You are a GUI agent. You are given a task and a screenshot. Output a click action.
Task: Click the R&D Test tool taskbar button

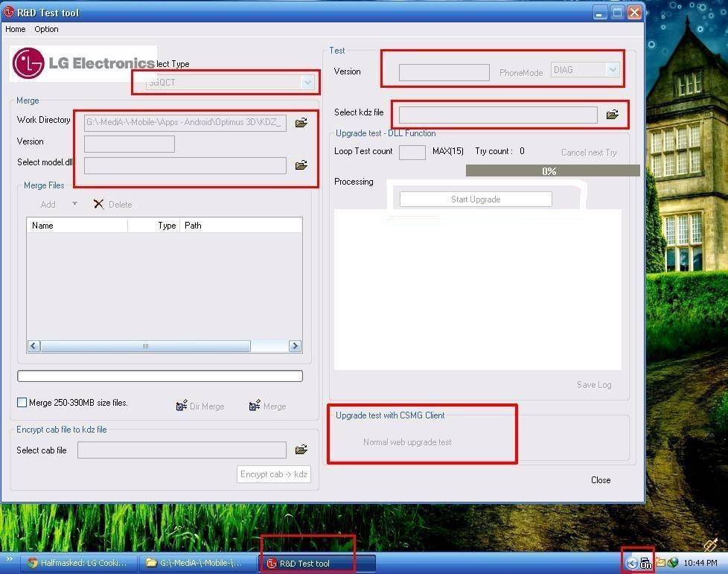point(318,564)
